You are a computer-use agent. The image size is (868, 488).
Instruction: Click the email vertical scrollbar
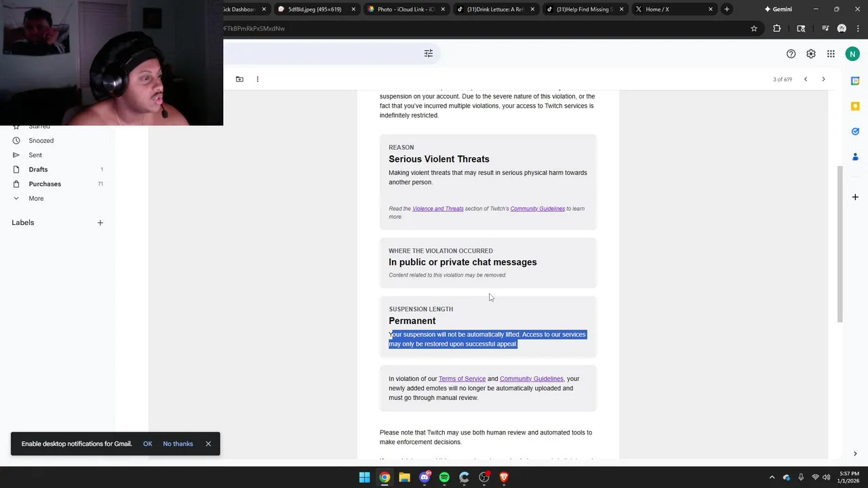click(840, 244)
